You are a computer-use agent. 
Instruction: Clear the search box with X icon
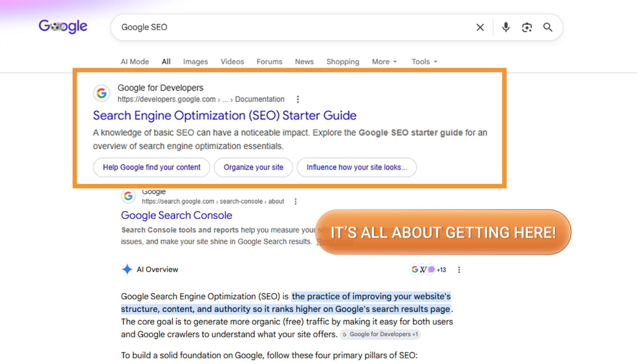click(x=480, y=27)
